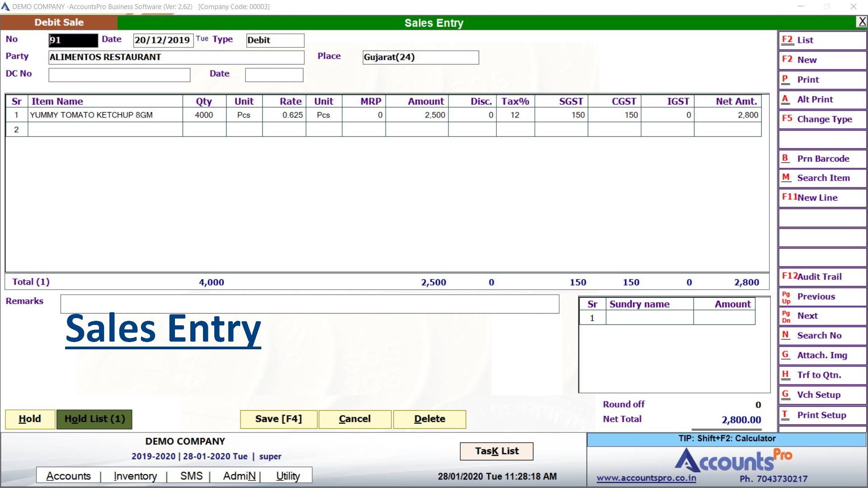Screen dimensions: 868x488
Task: Open Search Item from sidebar
Action: pyautogui.click(x=822, y=178)
